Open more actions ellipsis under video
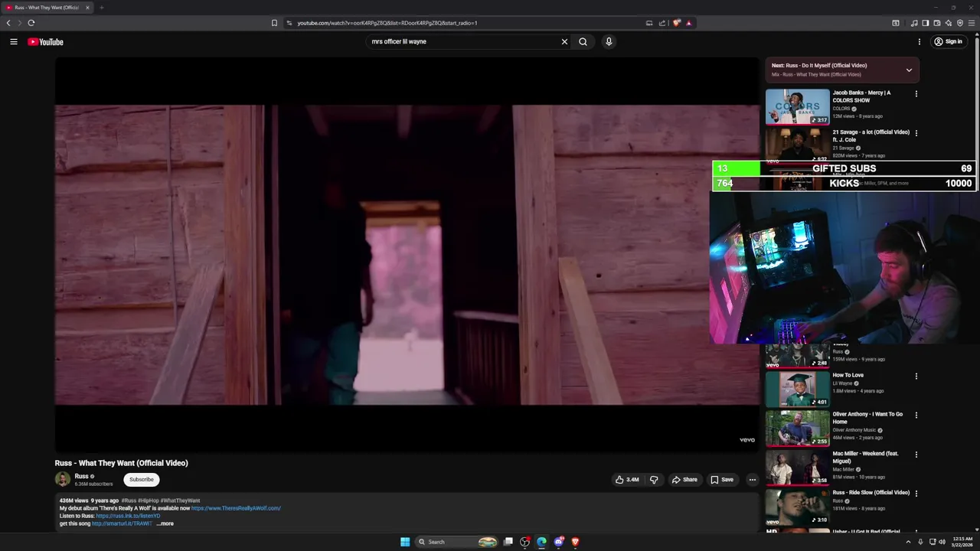Image resolution: width=980 pixels, height=551 pixels. tap(752, 480)
